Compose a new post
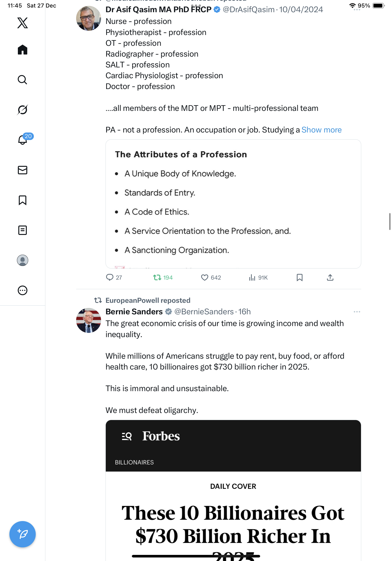 point(23,534)
